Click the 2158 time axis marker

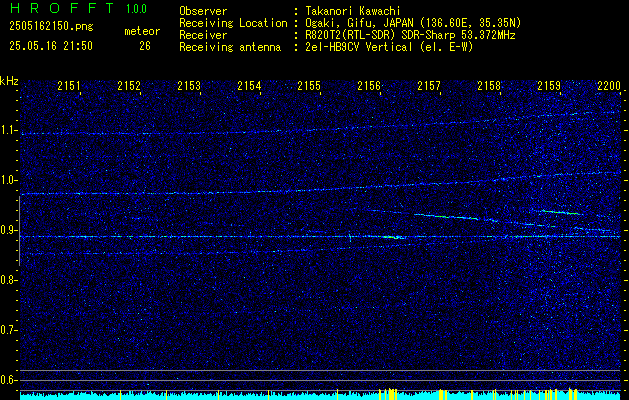489,85
